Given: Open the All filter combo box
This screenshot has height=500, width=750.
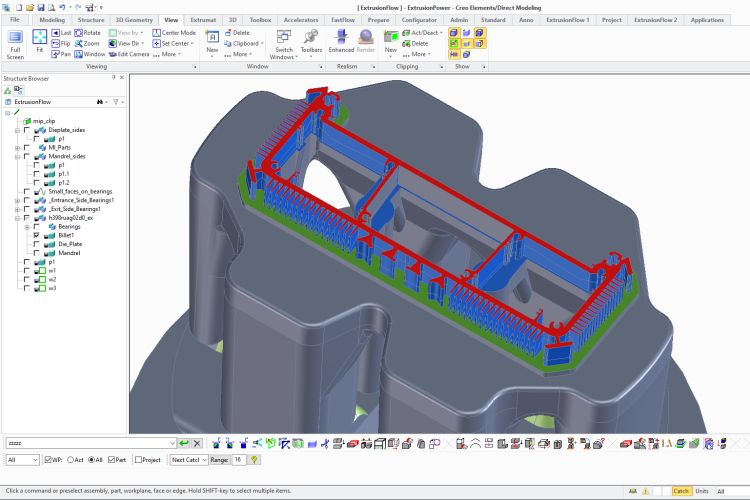Looking at the screenshot, I should click(x=22, y=460).
